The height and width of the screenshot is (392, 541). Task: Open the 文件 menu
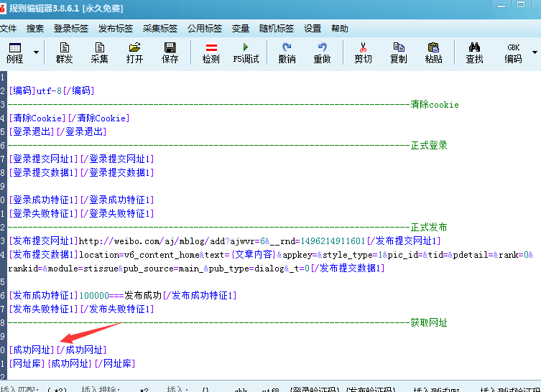tap(8, 29)
